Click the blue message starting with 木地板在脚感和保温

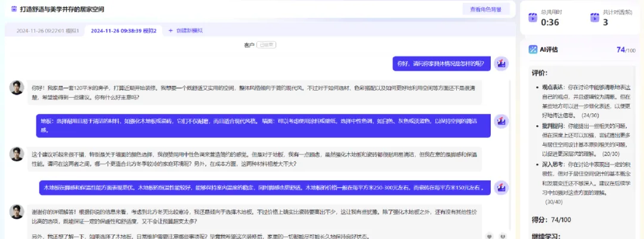(265, 188)
